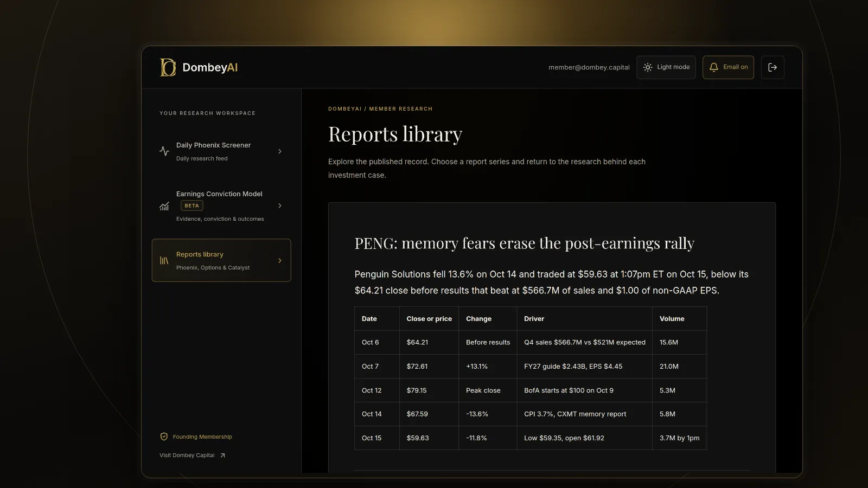Image resolution: width=868 pixels, height=488 pixels.
Task: Click the external arrow icon by Visit Dombey Capital
Action: 222,455
